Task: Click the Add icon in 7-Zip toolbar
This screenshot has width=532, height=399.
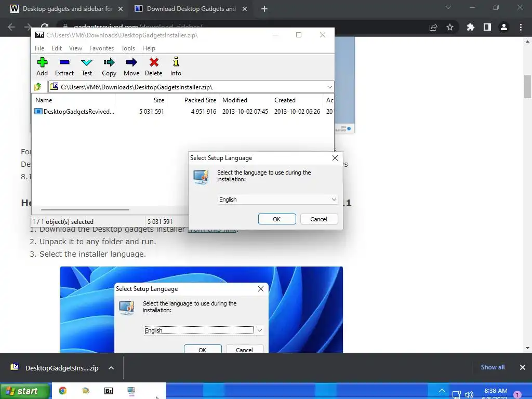Action: pyautogui.click(x=42, y=66)
